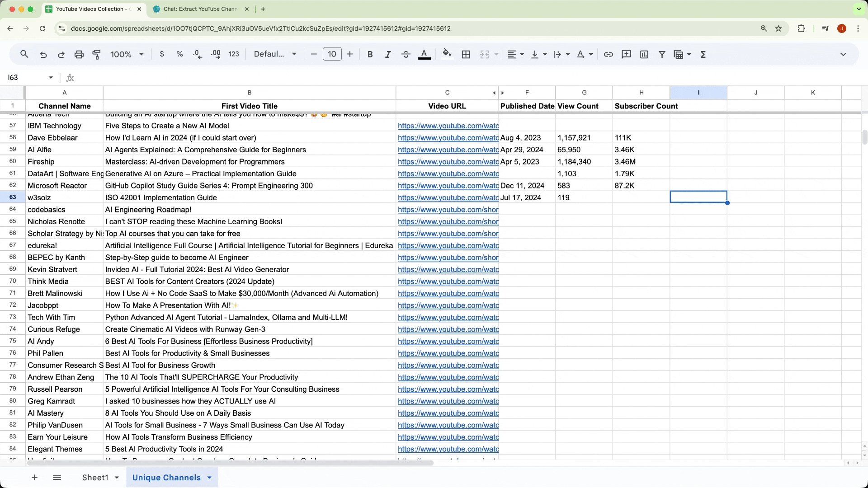The image size is (868, 488).
Task: Collapse the toolbar with the chevron
Action: pyautogui.click(x=843, y=54)
